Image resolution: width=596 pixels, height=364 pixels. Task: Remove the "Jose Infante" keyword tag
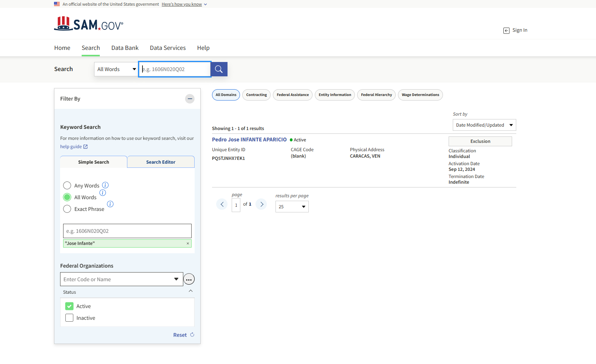point(188,243)
